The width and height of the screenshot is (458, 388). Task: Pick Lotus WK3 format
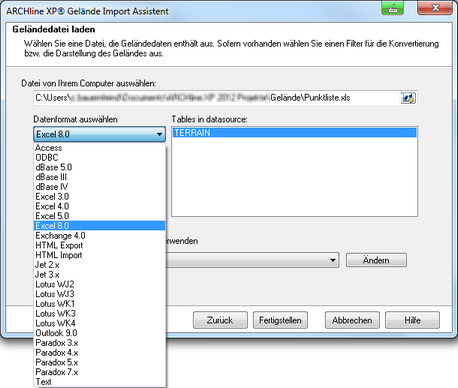pos(100,314)
